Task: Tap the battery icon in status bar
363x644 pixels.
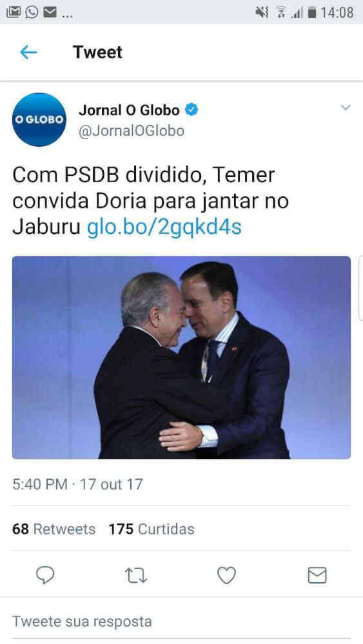Action: click(x=313, y=13)
